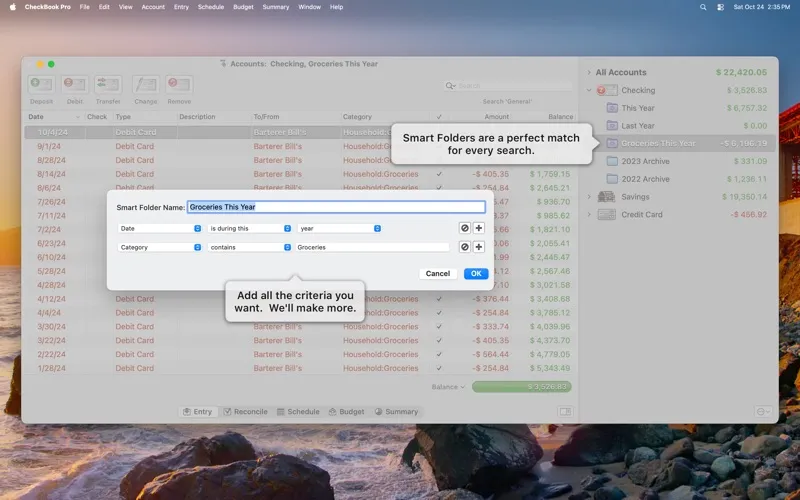The height and width of the screenshot is (500, 800).
Task: Open the 'contains' condition dropdown
Action: pyautogui.click(x=249, y=247)
